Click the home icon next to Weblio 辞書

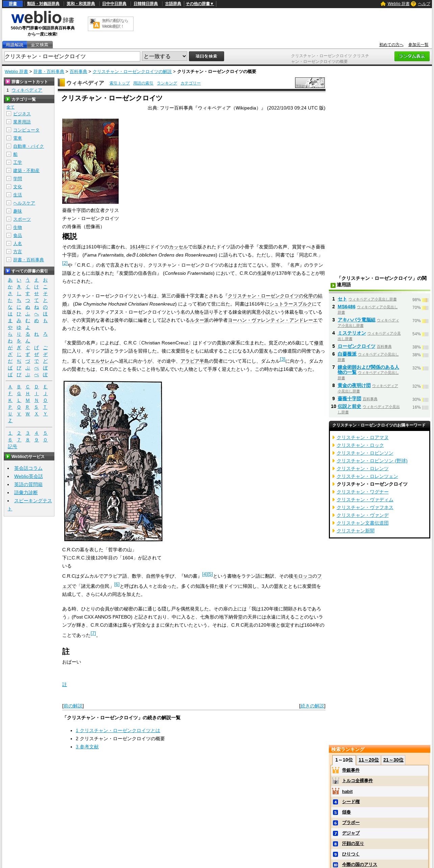383,4
